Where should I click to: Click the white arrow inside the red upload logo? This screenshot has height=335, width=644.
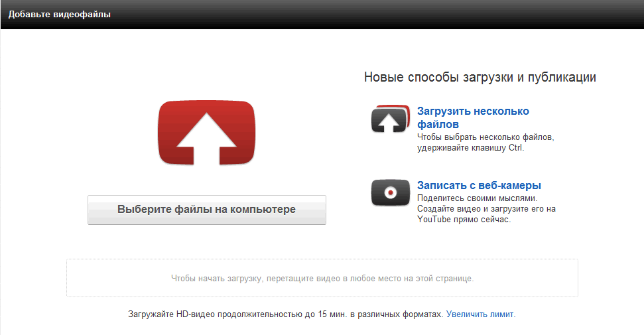click(206, 138)
